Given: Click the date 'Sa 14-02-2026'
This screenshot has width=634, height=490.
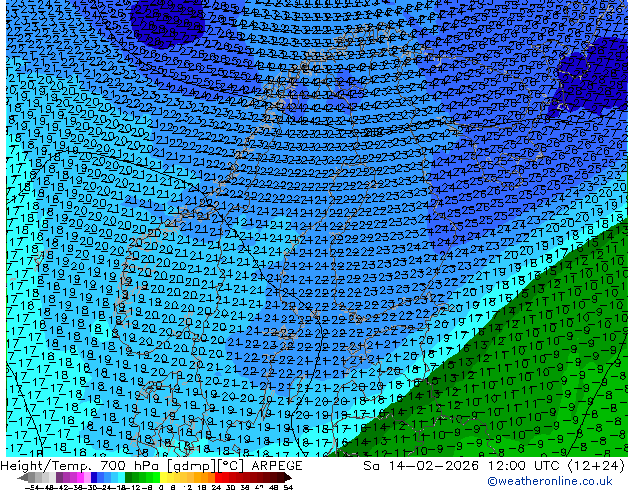Looking at the screenshot, I should click(421, 466).
